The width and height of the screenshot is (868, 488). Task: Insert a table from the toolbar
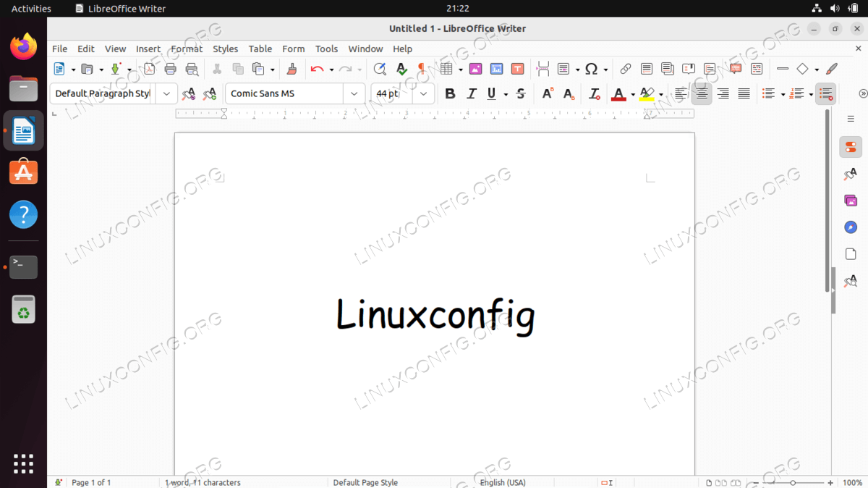446,69
